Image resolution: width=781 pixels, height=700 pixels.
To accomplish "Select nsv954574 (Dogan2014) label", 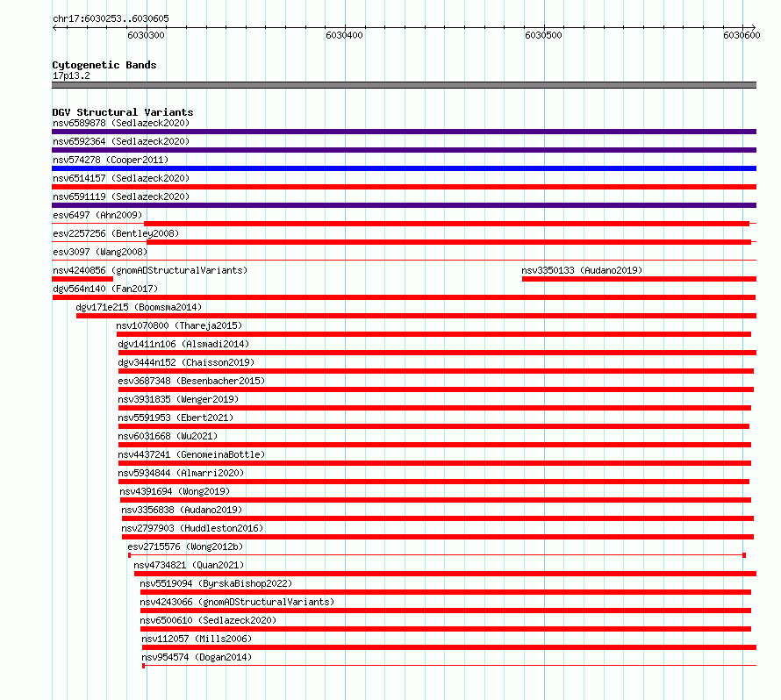I will [x=197, y=657].
